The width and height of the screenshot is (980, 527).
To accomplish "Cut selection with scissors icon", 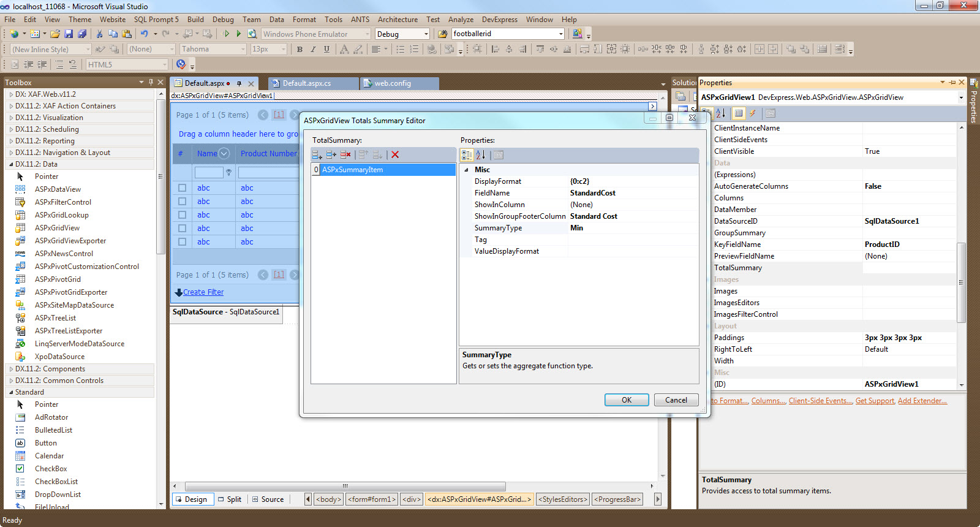I will tap(99, 34).
